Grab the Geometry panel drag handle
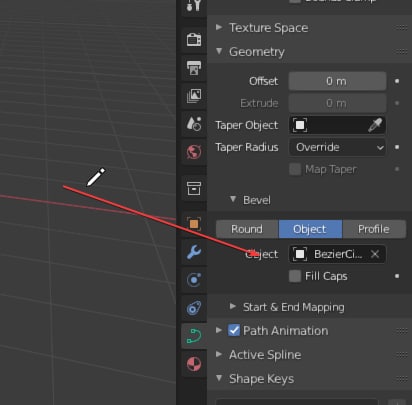Image resolution: width=412 pixels, height=405 pixels. point(402,52)
